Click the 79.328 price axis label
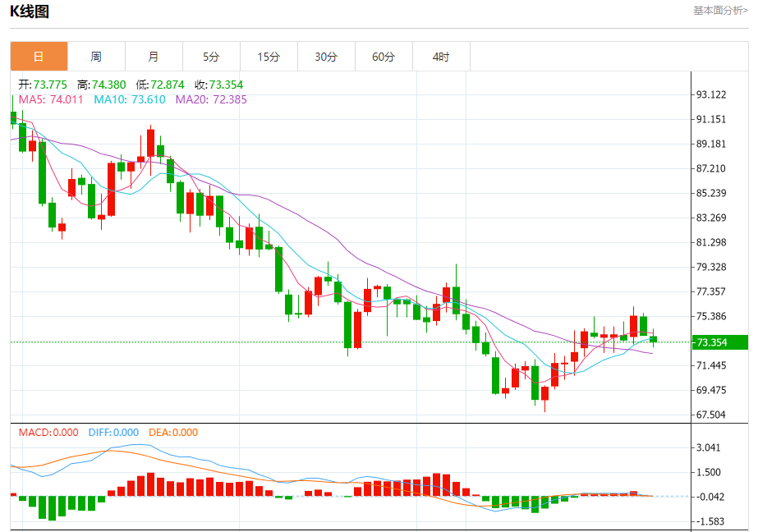The width and height of the screenshot is (758, 532). pos(711,267)
